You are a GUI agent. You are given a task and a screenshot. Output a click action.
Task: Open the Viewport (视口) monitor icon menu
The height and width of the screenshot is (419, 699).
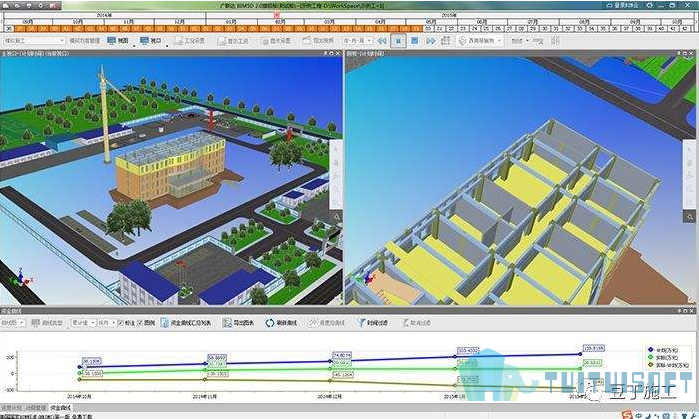[x=151, y=41]
